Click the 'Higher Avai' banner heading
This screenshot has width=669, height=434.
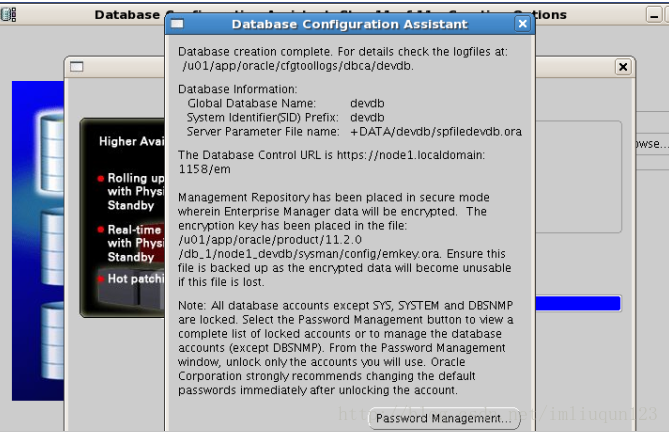[x=131, y=141]
